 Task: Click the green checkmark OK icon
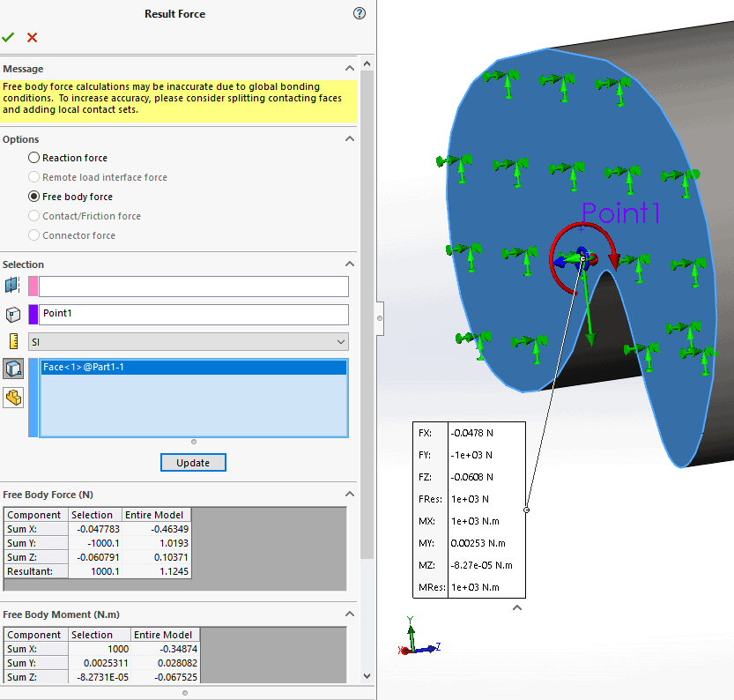click(x=9, y=37)
